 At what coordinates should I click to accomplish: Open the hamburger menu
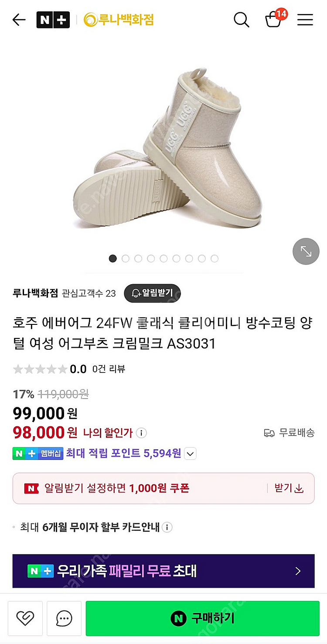click(x=305, y=20)
